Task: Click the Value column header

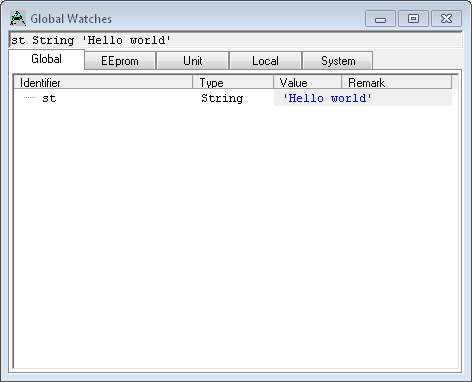Action: tap(307, 82)
